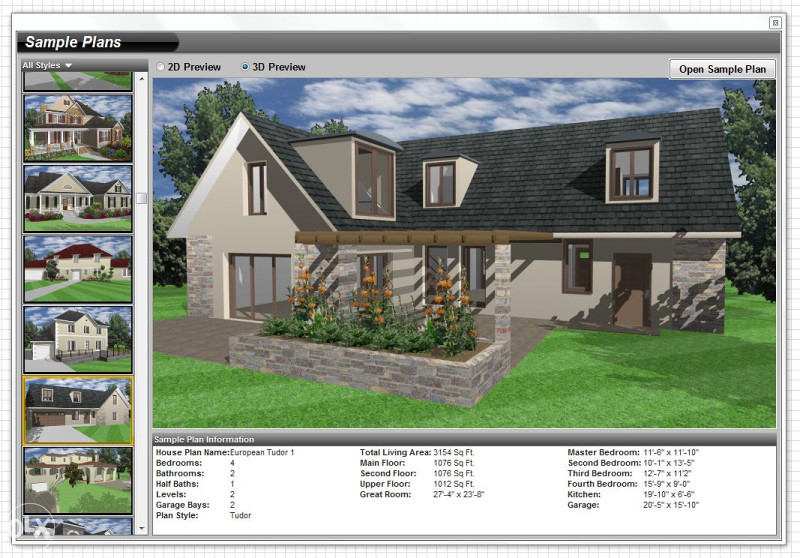Viewport: 800px width, 558px height.
Task: Click the thumbnail list scrollbar handle
Action: [142, 198]
